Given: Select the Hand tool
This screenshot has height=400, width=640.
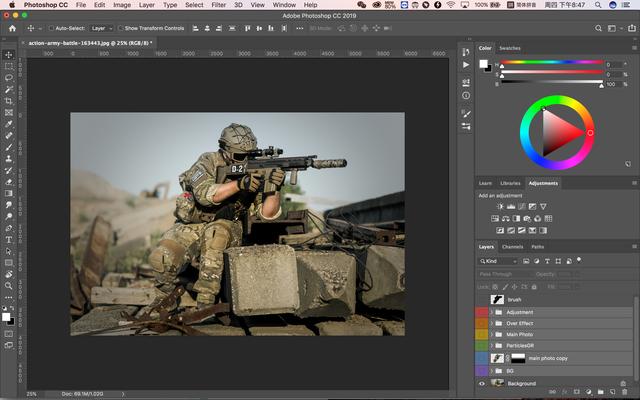Looking at the screenshot, I should pos(9,274).
